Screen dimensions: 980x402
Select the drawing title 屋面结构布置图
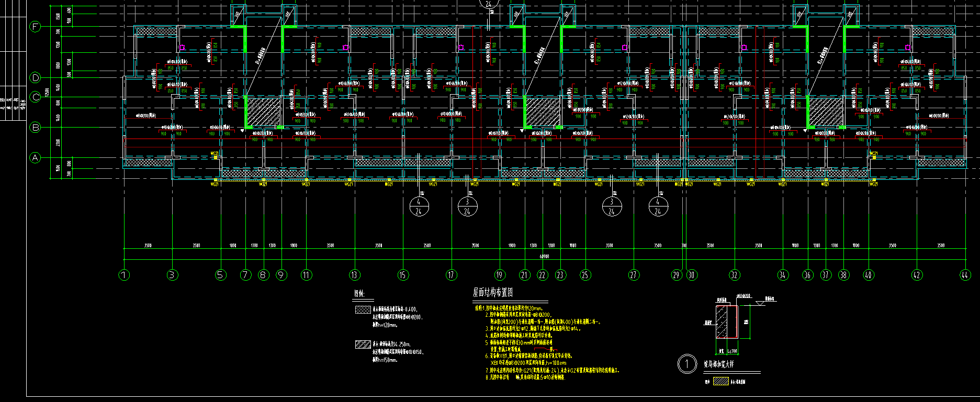point(493,293)
